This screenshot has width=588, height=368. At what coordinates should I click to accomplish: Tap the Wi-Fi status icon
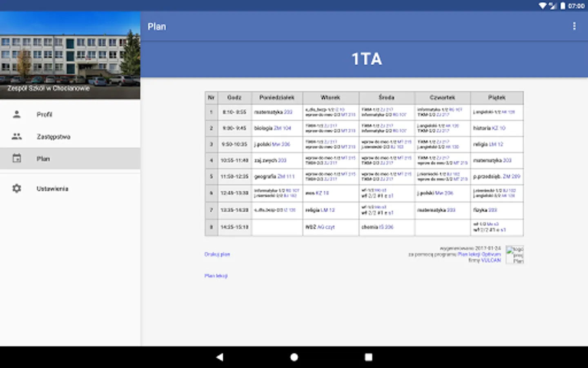tap(543, 6)
